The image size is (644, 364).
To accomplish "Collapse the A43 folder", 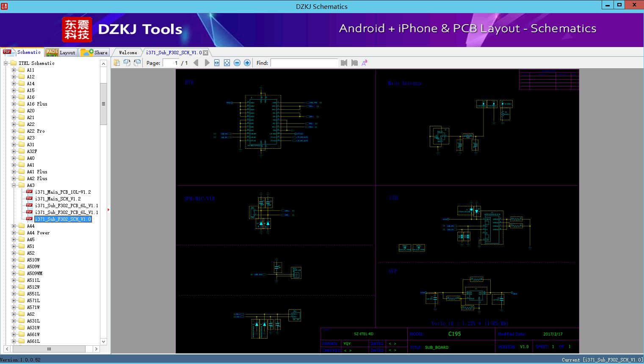I will (14, 185).
